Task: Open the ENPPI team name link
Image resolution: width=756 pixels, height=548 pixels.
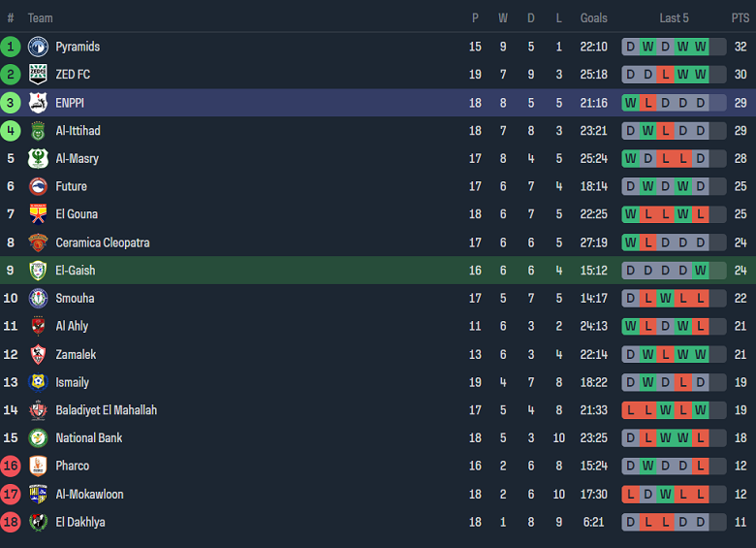Action: (x=70, y=103)
